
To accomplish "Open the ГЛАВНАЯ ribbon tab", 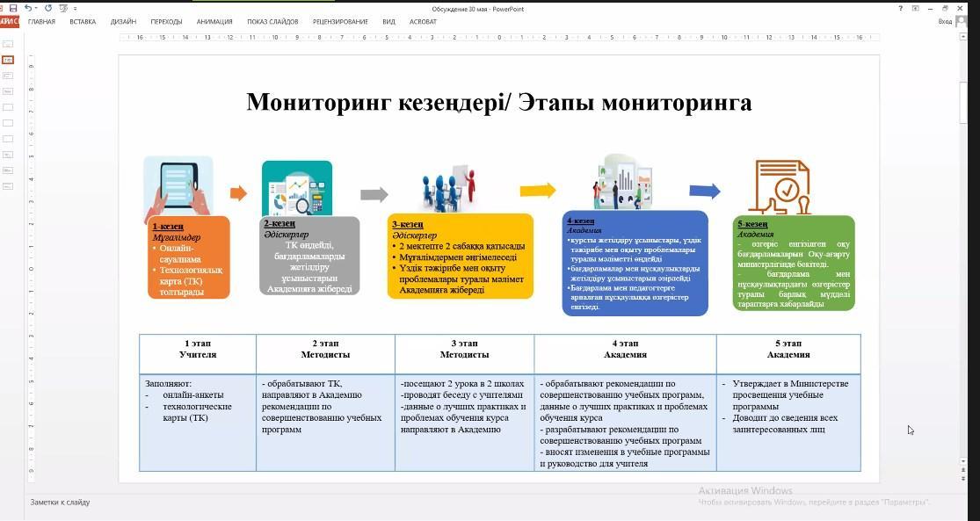I will click(42, 22).
